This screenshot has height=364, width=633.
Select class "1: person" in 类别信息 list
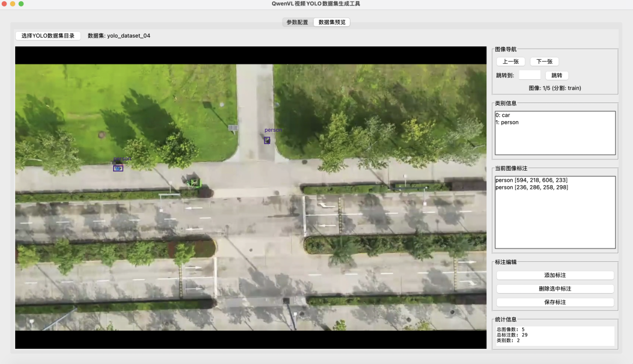click(x=507, y=123)
